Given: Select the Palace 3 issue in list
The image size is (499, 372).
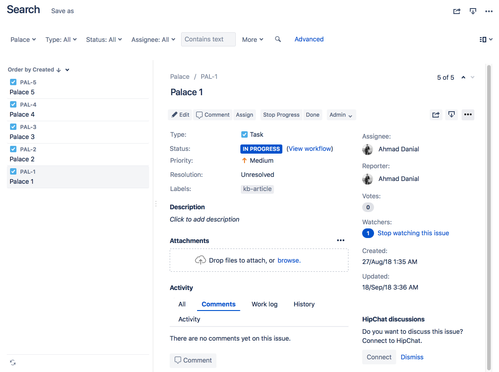Looking at the screenshot, I should click(x=78, y=132).
